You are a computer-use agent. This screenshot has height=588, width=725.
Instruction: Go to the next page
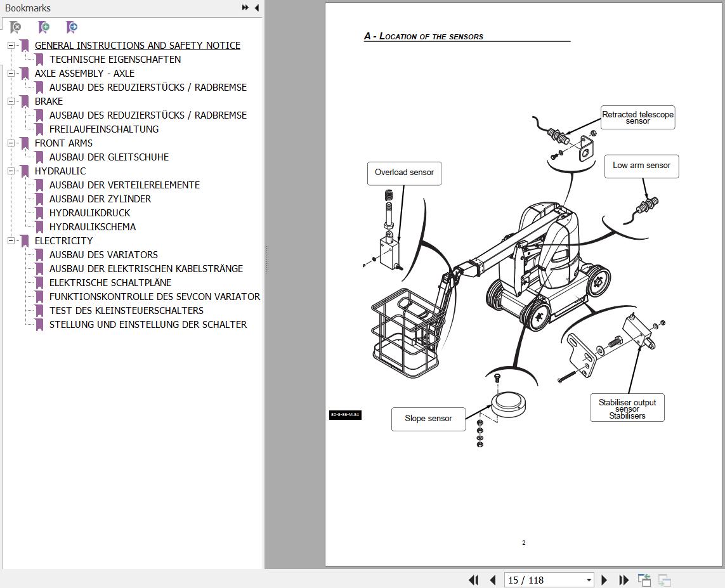[604, 580]
